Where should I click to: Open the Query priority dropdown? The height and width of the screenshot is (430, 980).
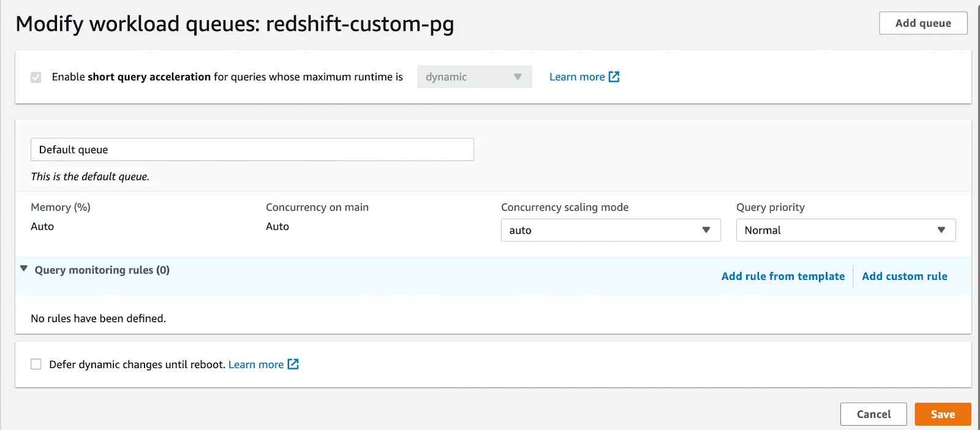pos(845,230)
